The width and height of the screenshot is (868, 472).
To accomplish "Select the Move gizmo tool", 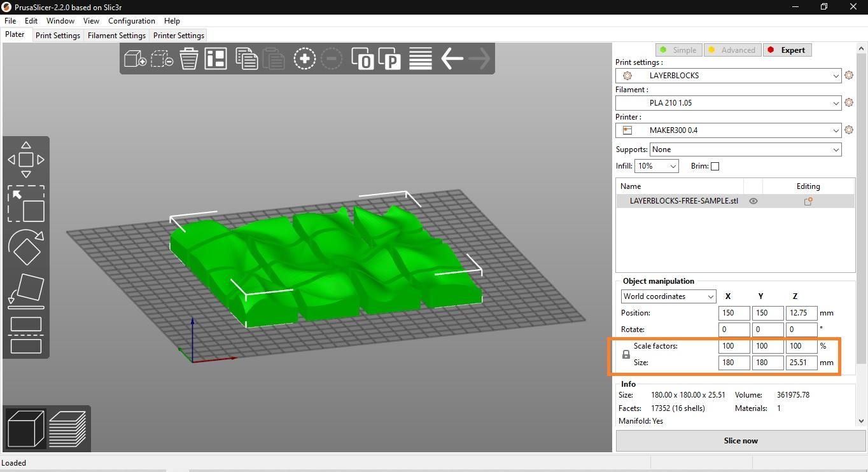I will coord(26,160).
